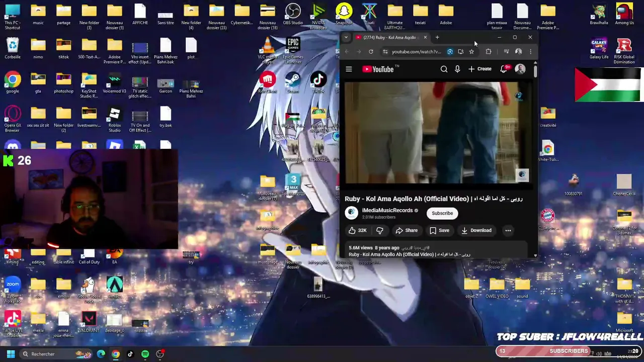Open Google Lens icon in address bar

tap(450, 51)
